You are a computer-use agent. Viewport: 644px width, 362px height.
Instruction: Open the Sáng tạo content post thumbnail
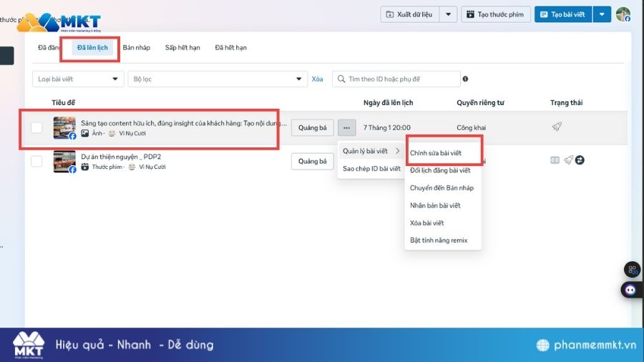64,127
